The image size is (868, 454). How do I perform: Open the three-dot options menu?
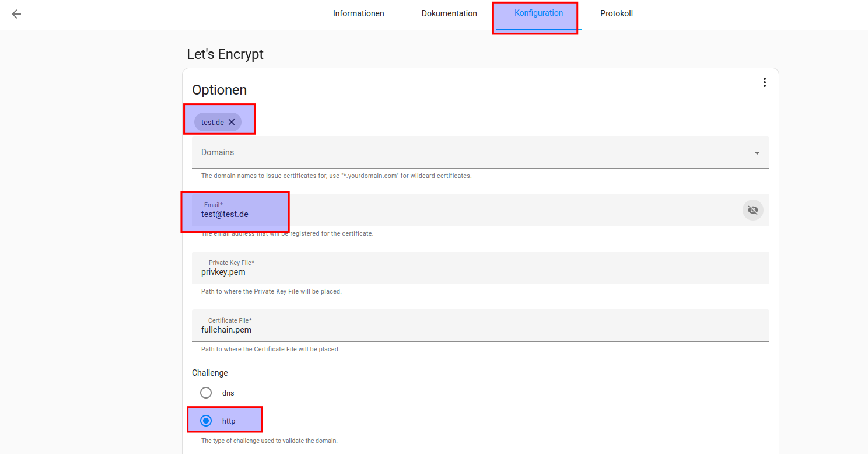point(764,83)
